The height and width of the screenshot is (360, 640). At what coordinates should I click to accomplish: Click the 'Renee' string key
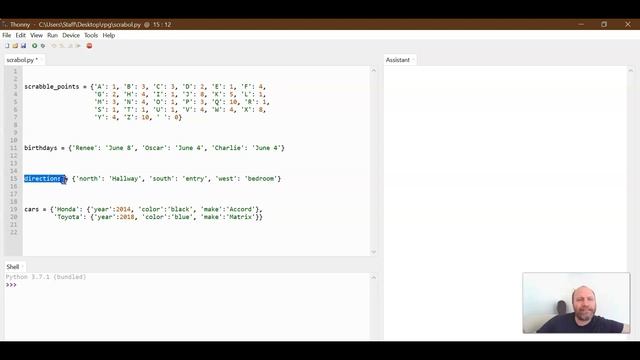click(85, 148)
